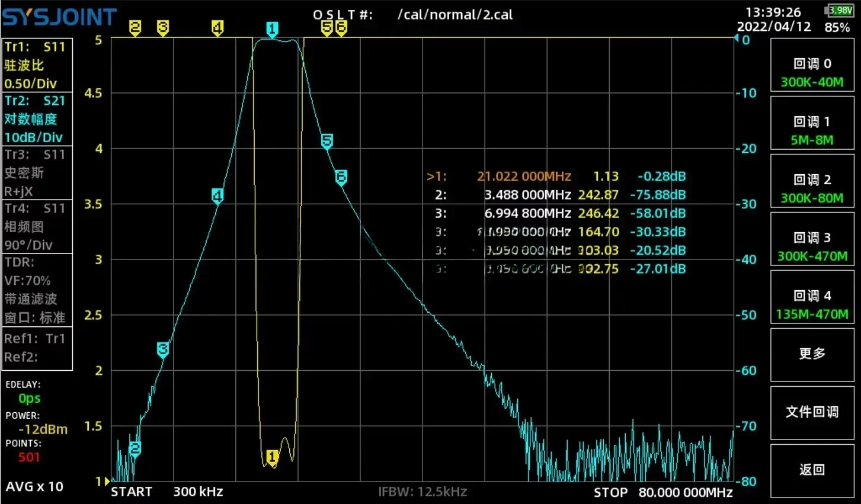Click the cyan reference triangle at 0 dB
This screenshot has width=861, height=504.
(737, 39)
